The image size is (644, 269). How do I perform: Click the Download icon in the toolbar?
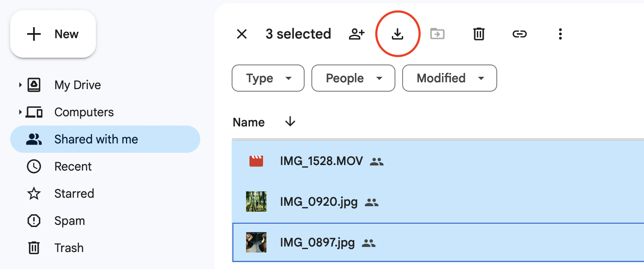397,34
